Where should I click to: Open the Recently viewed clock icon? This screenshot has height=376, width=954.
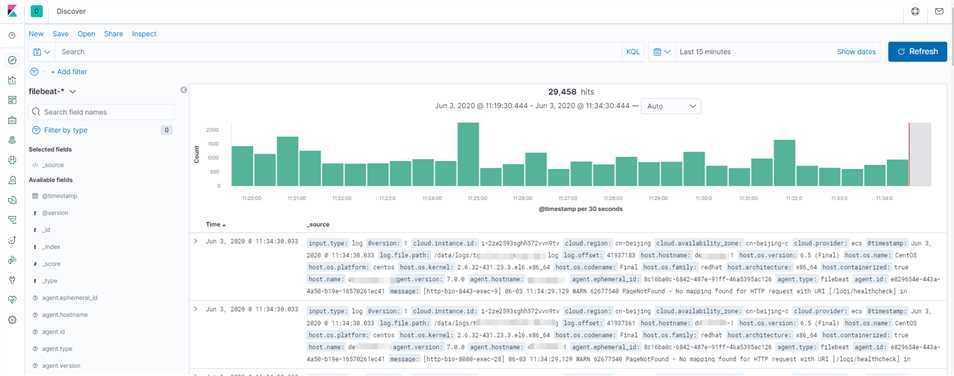[12, 36]
